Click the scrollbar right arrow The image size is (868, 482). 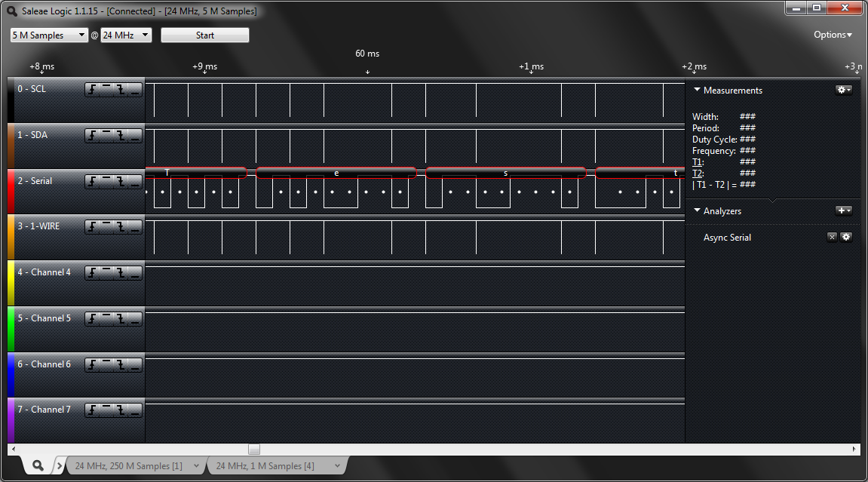pyautogui.click(x=854, y=450)
